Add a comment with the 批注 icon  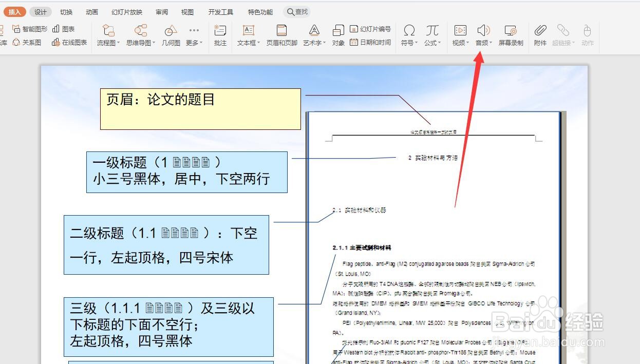pyautogui.click(x=220, y=35)
